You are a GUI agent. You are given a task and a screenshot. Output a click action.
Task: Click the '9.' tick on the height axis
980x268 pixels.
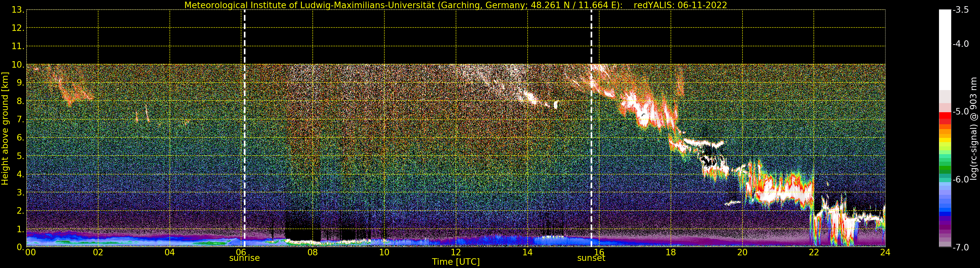pyautogui.click(x=20, y=83)
